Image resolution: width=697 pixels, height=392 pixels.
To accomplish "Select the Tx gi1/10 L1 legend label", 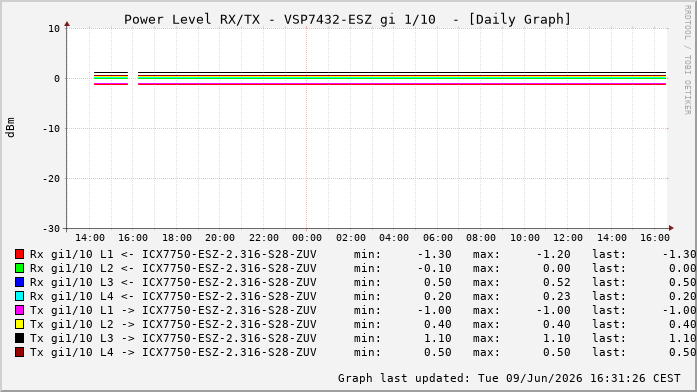I will [x=173, y=310].
